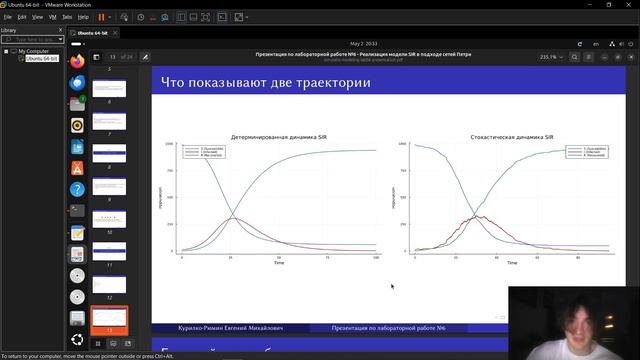
Task: Select highlighted page 13 thumbnail
Action: 109,320
